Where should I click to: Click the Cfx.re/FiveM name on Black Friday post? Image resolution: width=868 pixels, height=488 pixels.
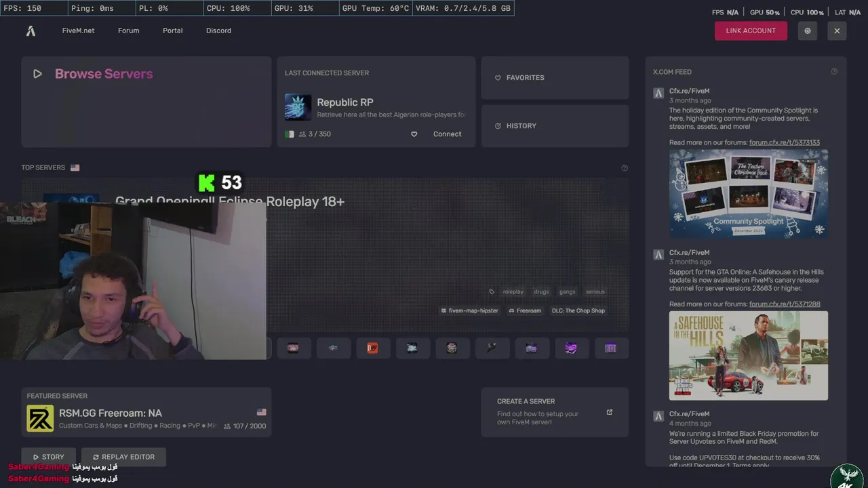tap(689, 414)
